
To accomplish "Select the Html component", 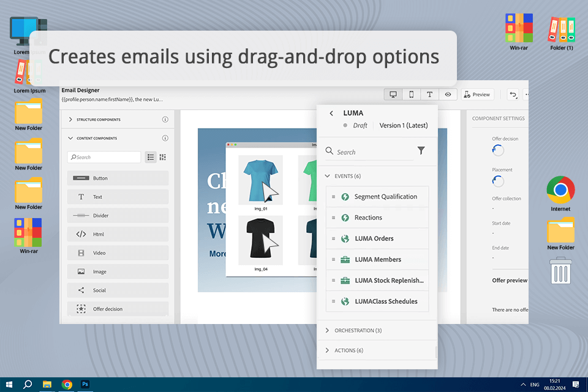I will [118, 234].
